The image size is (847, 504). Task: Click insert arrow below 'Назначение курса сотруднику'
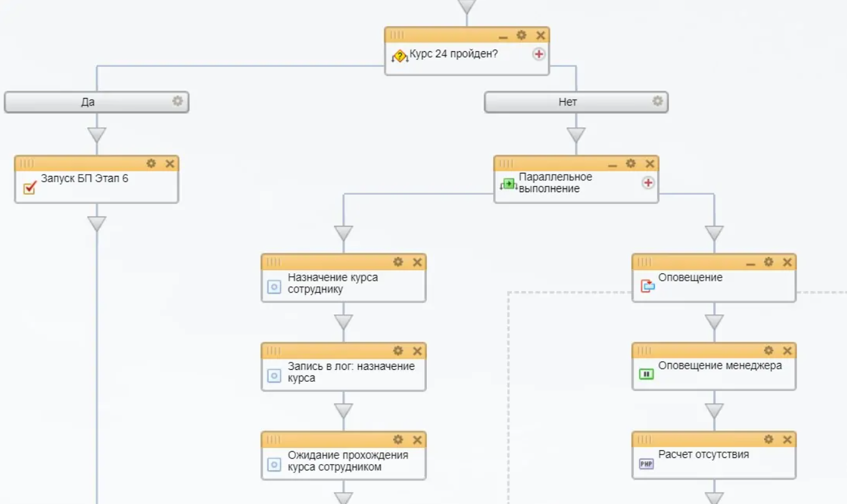[x=343, y=322]
